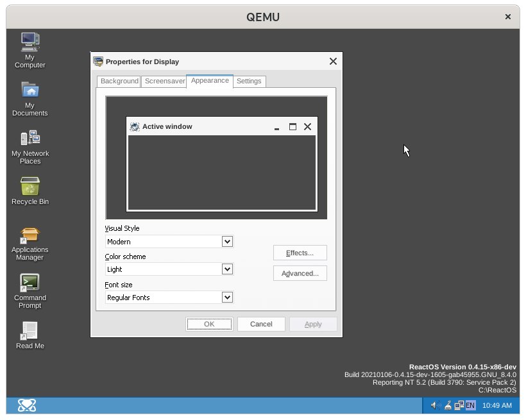This screenshot has width=526, height=420.
Task: Switch to the Settings tab
Action: pyautogui.click(x=249, y=81)
